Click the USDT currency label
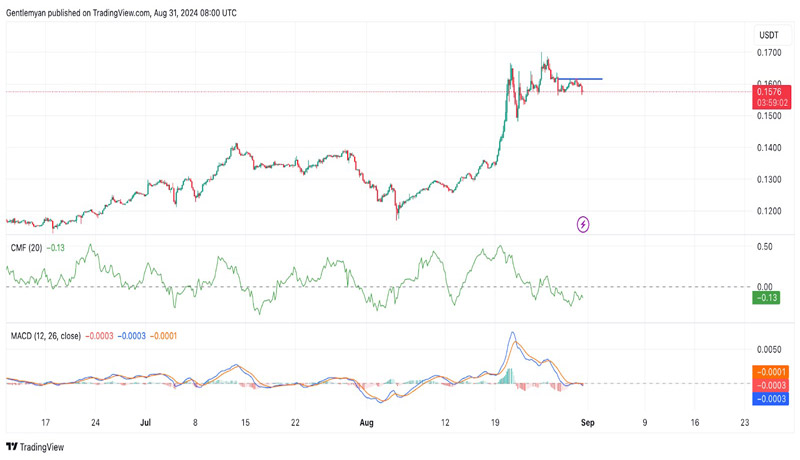800x460 pixels. click(769, 35)
